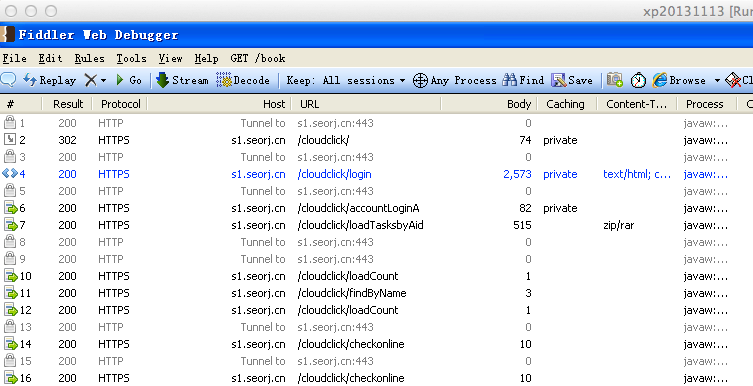Sort by Content-Type column header
Viewport: 753px width, 386px height.
click(x=636, y=104)
